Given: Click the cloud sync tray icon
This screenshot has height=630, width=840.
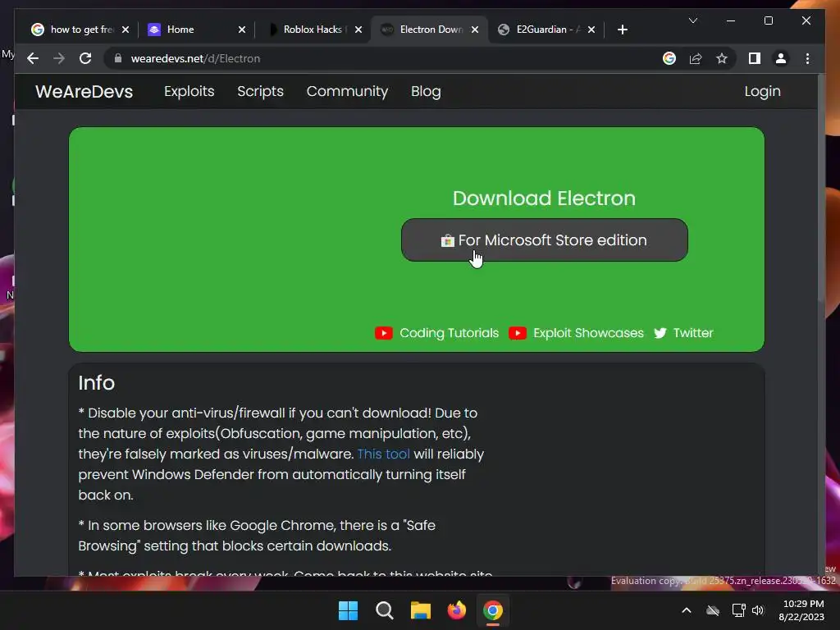Looking at the screenshot, I should tap(713, 610).
